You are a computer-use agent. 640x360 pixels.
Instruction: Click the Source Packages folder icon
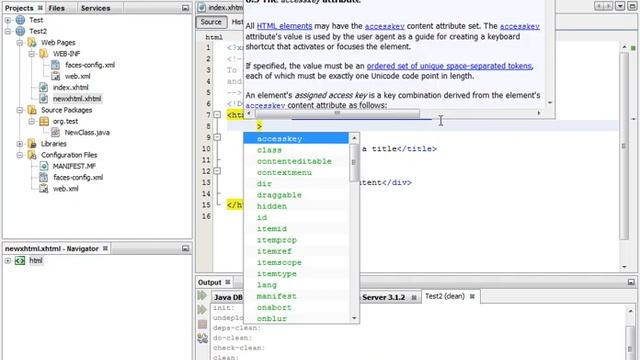point(32,110)
